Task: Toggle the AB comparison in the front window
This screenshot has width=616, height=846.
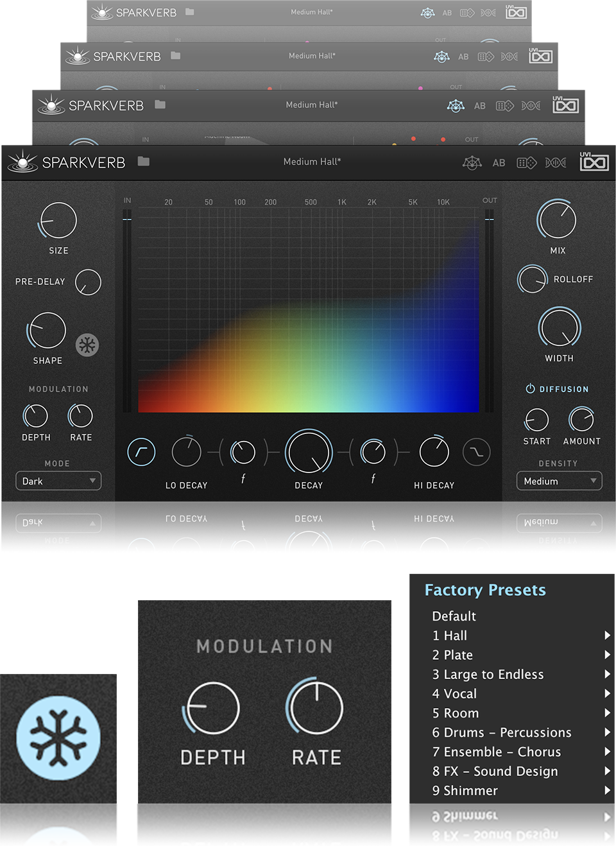Action: pyautogui.click(x=499, y=163)
